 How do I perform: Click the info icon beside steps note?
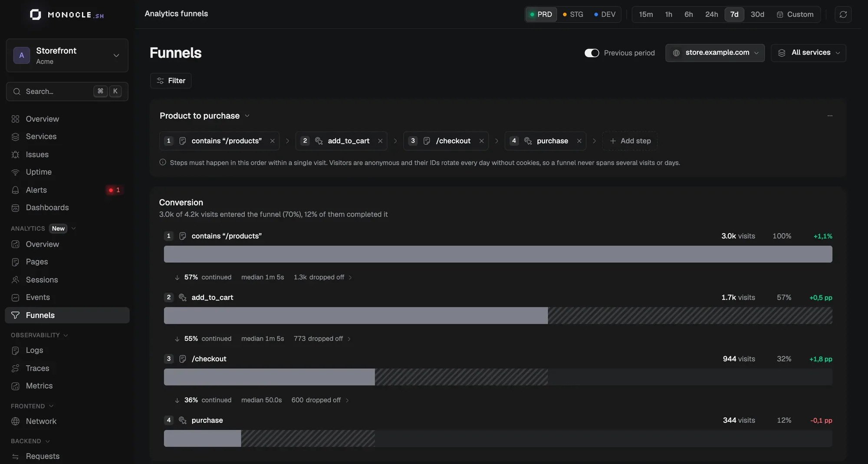pyautogui.click(x=163, y=162)
